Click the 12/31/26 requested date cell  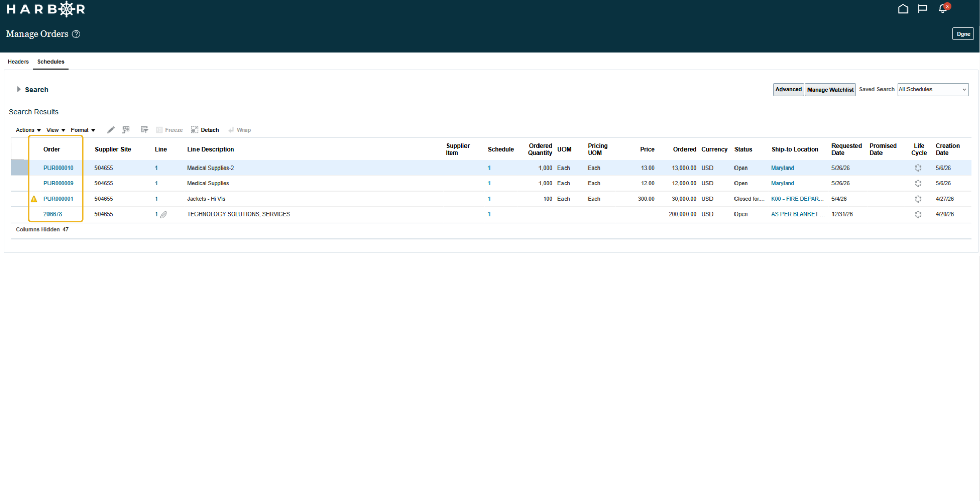coord(842,214)
